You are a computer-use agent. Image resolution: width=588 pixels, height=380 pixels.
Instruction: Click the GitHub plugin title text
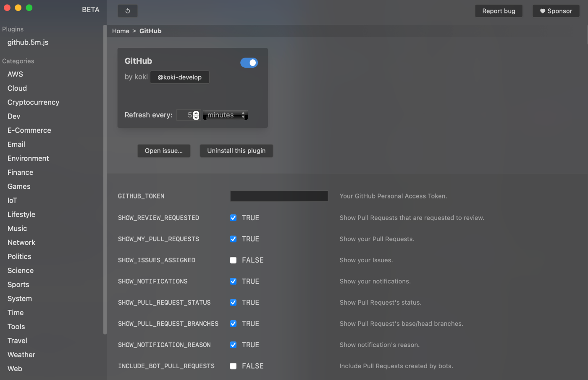[x=138, y=61]
